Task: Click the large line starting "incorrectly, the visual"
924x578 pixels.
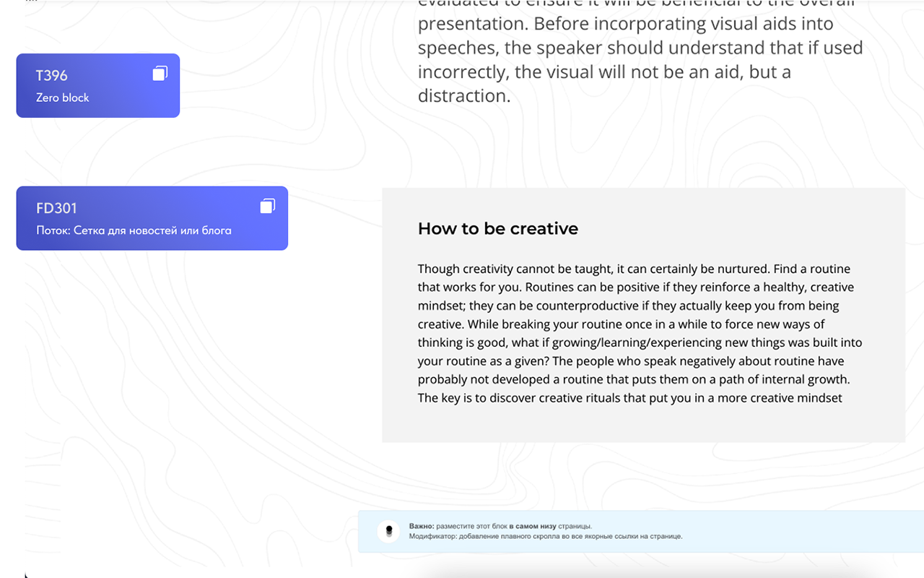Action: pos(604,72)
